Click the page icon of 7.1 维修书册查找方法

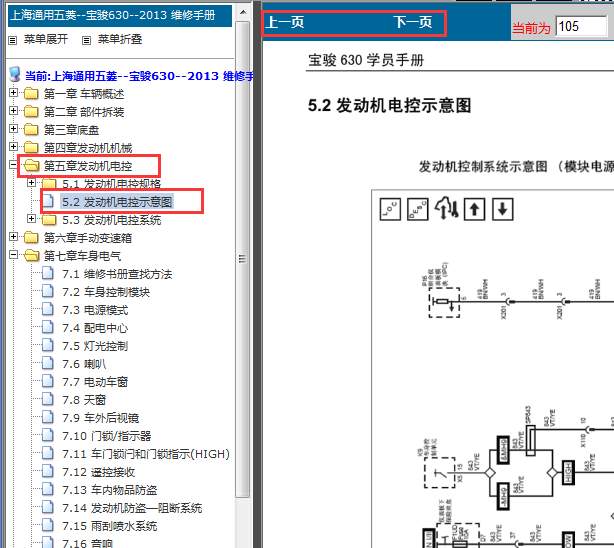(48, 273)
